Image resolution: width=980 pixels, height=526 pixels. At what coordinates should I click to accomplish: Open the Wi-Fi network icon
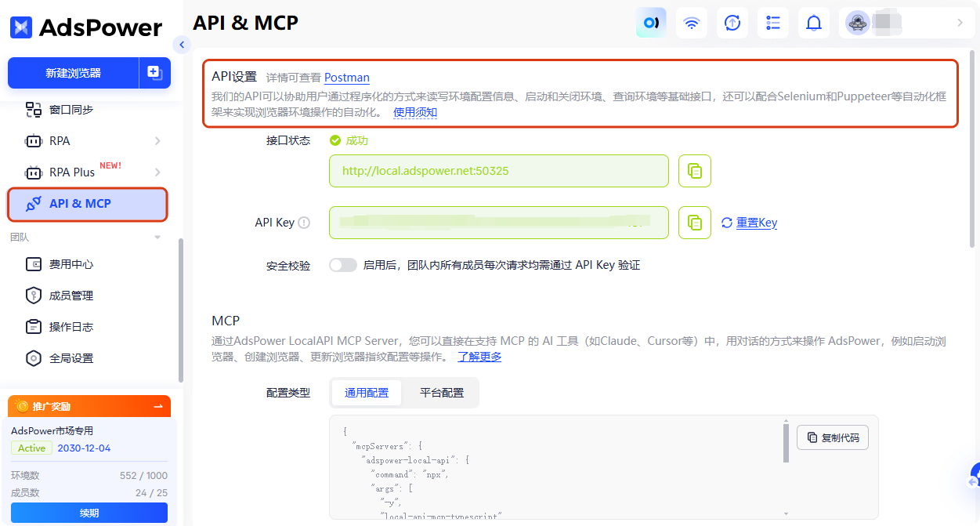(x=692, y=23)
